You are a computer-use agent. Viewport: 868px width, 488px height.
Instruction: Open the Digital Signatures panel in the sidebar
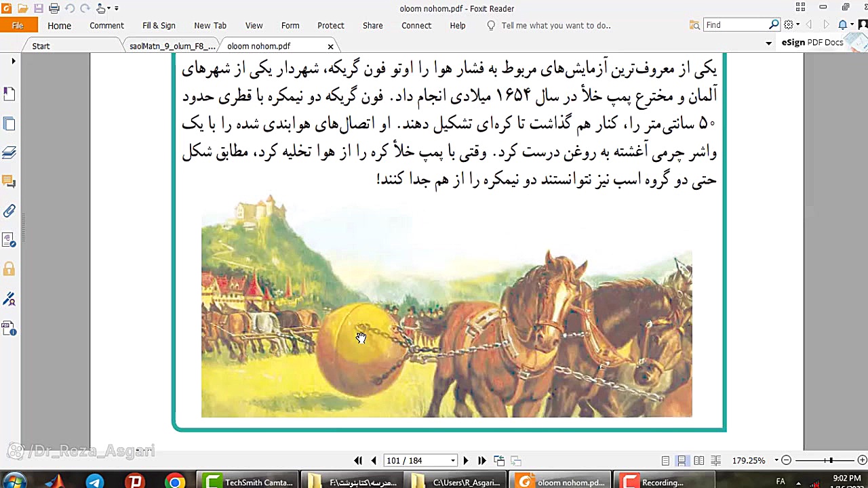9,299
